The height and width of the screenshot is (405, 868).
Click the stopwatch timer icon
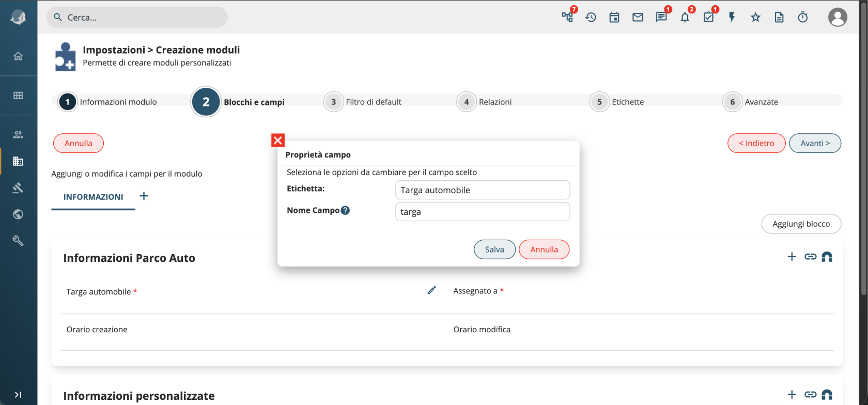point(802,17)
